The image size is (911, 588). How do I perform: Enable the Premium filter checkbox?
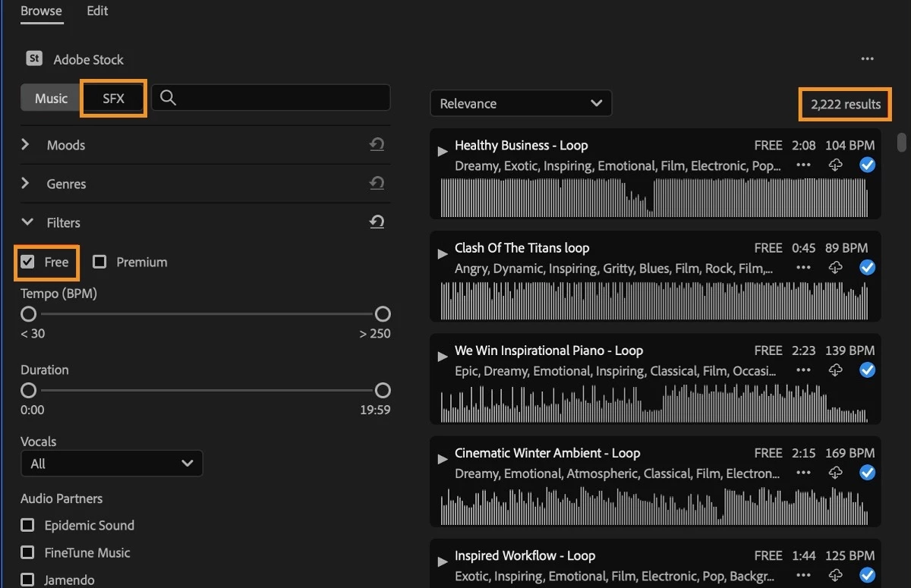99,262
